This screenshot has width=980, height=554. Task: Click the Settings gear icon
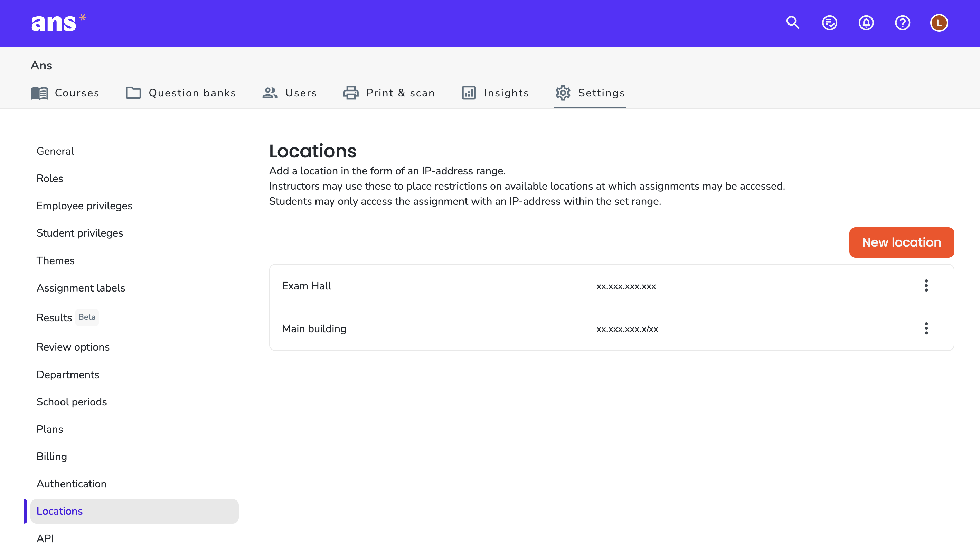point(563,93)
